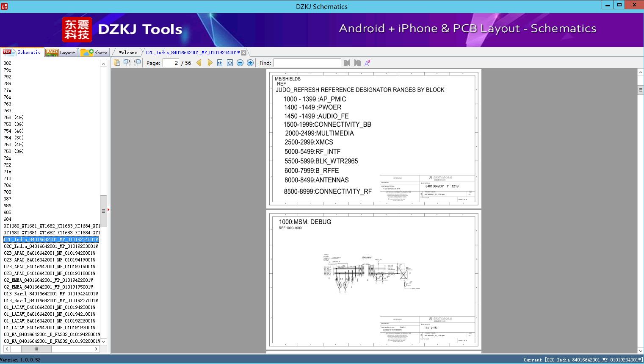Click the Find text input field
This screenshot has width=644, height=364.
(307, 63)
